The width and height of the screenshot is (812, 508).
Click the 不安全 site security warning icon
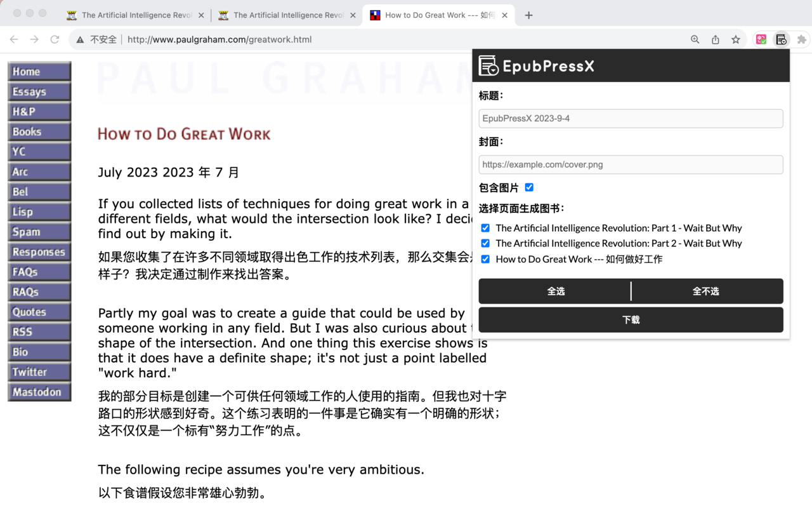pyautogui.click(x=80, y=39)
